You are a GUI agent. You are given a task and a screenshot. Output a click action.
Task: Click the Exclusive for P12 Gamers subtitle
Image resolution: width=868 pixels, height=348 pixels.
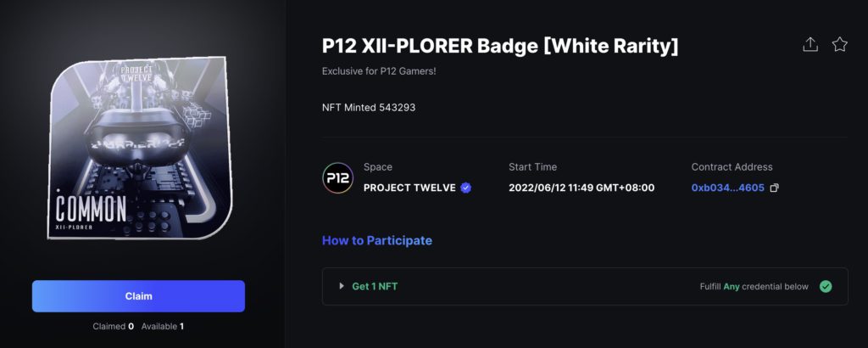[379, 71]
